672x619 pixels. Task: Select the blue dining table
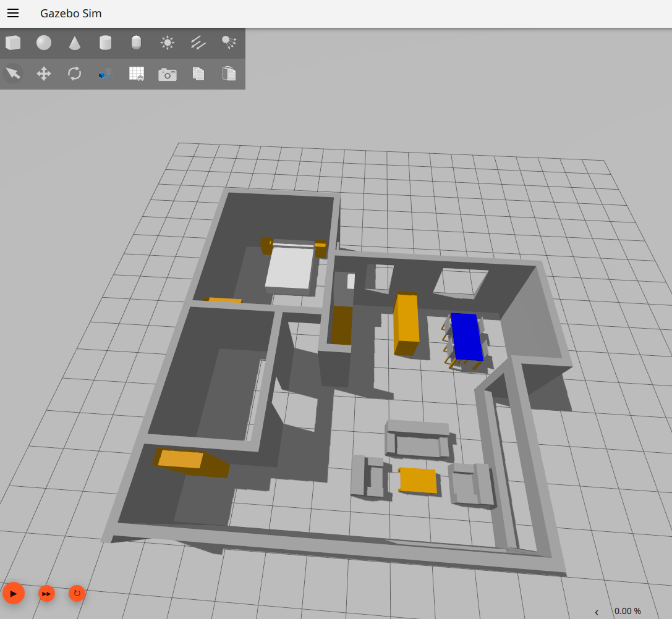point(467,337)
